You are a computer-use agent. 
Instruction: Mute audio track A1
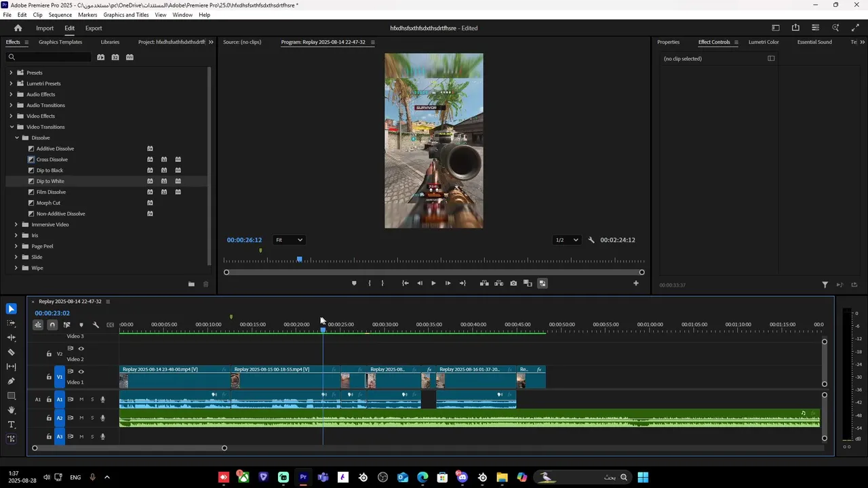81,400
